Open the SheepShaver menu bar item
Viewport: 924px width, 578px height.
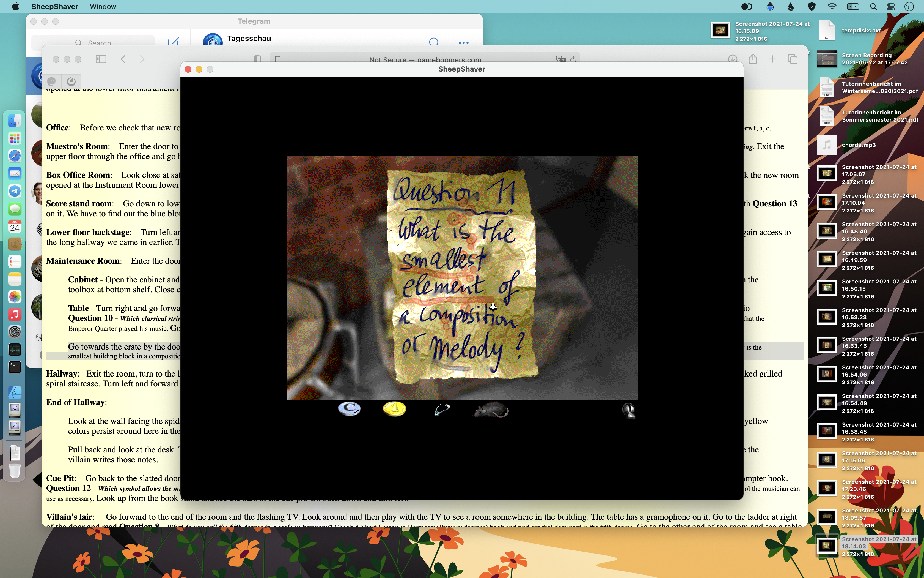(x=55, y=7)
